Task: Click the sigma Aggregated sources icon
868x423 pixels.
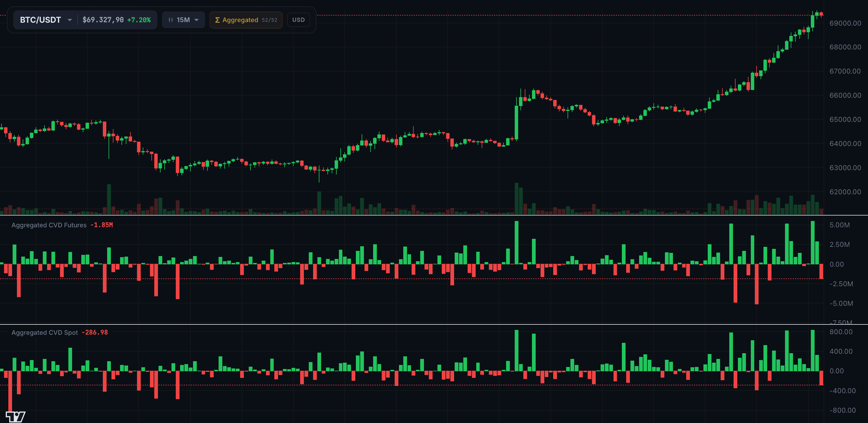Action: (x=217, y=20)
